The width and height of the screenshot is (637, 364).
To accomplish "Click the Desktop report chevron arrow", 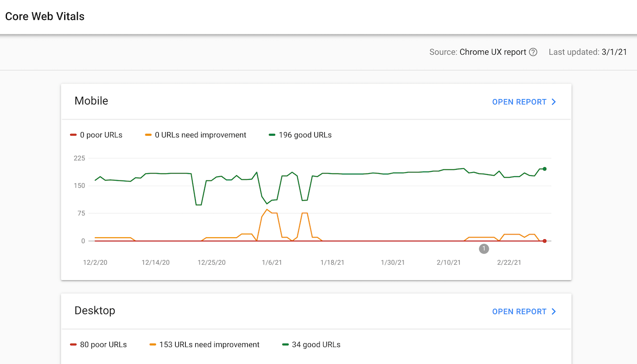I will (554, 311).
